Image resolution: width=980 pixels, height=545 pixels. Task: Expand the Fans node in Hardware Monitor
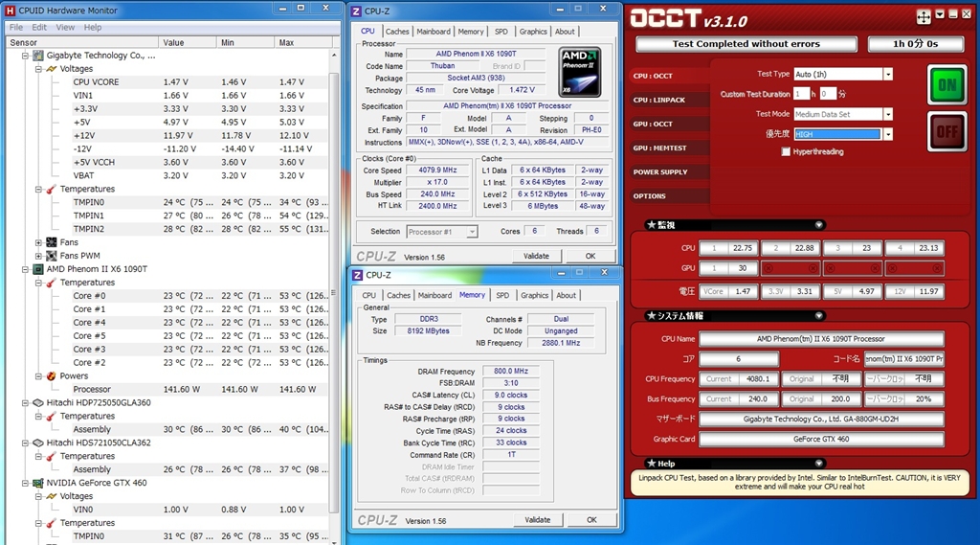[x=39, y=242]
